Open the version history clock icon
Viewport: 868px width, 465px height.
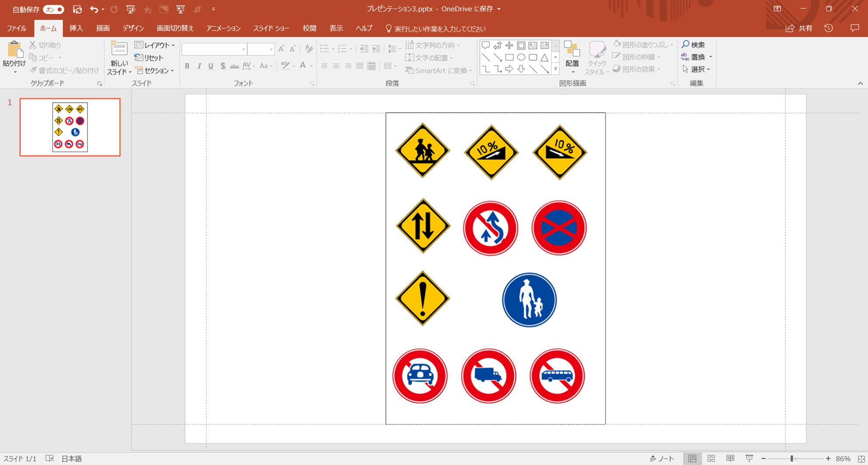pos(829,28)
